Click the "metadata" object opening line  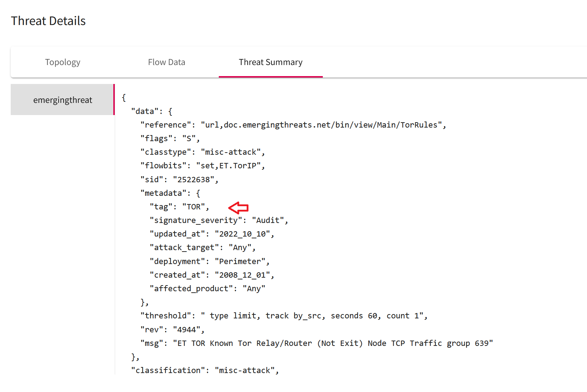click(x=170, y=193)
